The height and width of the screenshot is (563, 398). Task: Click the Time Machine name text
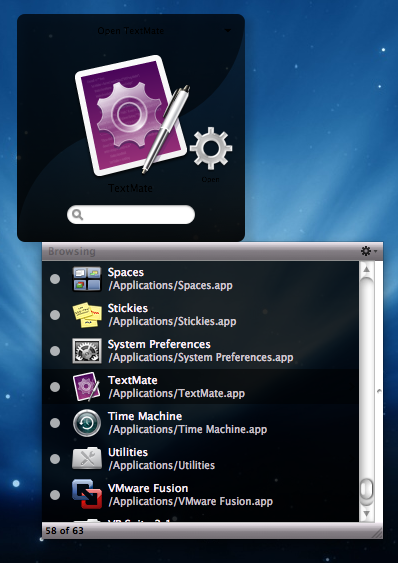click(x=145, y=416)
